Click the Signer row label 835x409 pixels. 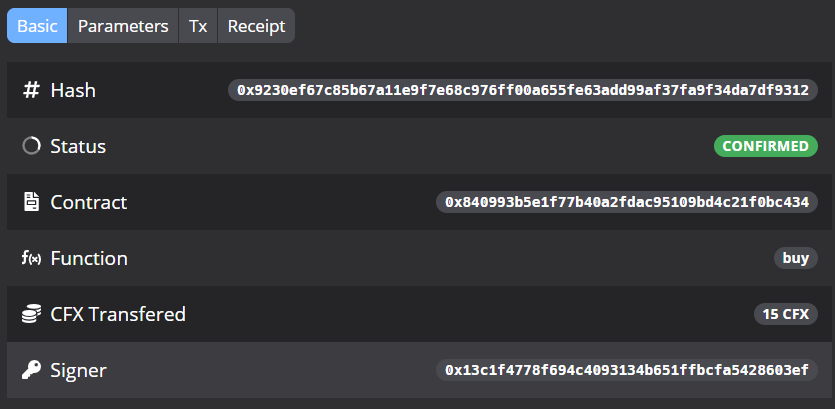[78, 370]
